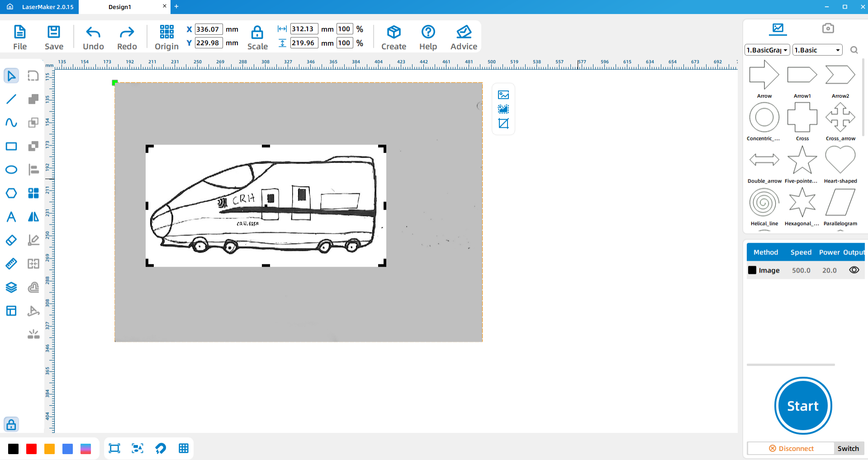Click the focus target icon in bottom toolbar
The height and width of the screenshot is (460, 868).
(x=138, y=448)
